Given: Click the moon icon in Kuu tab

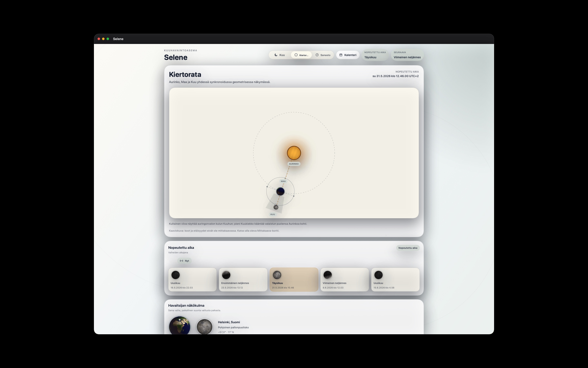Looking at the screenshot, I should point(276,55).
